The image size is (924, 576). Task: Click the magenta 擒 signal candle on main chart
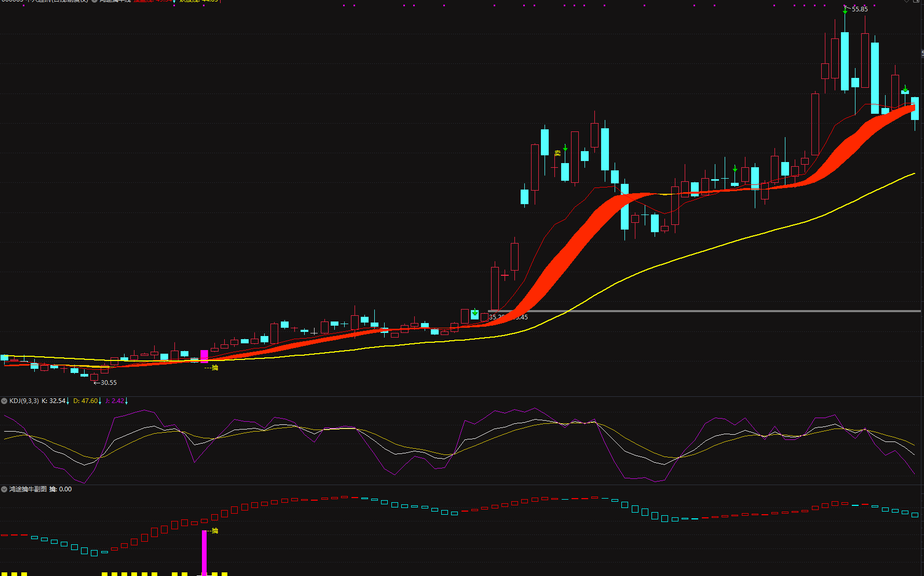point(204,356)
